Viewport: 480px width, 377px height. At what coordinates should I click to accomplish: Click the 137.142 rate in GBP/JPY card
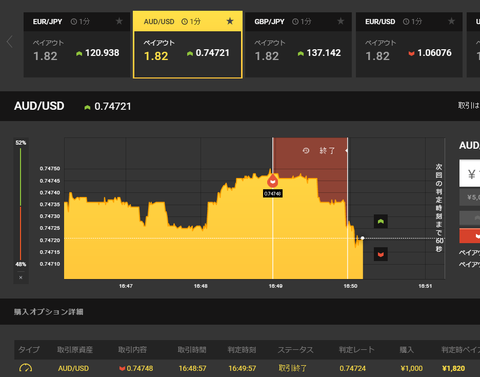324,53
